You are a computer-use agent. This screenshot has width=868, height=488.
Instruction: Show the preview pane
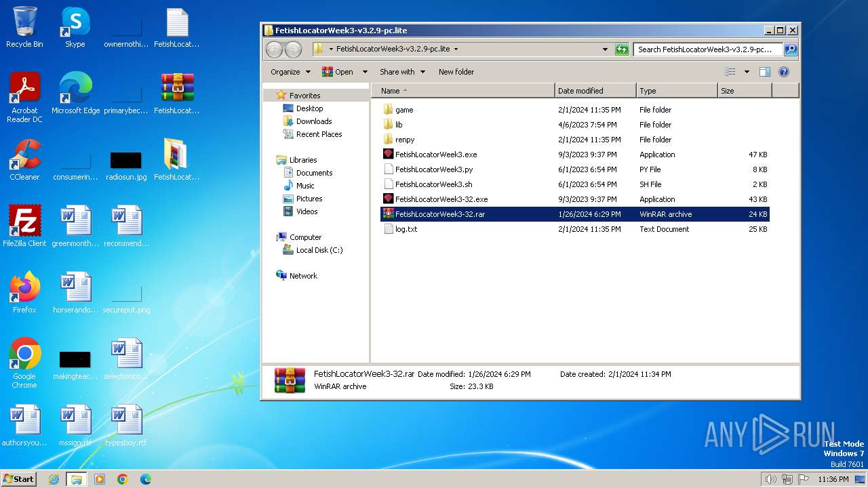(765, 72)
